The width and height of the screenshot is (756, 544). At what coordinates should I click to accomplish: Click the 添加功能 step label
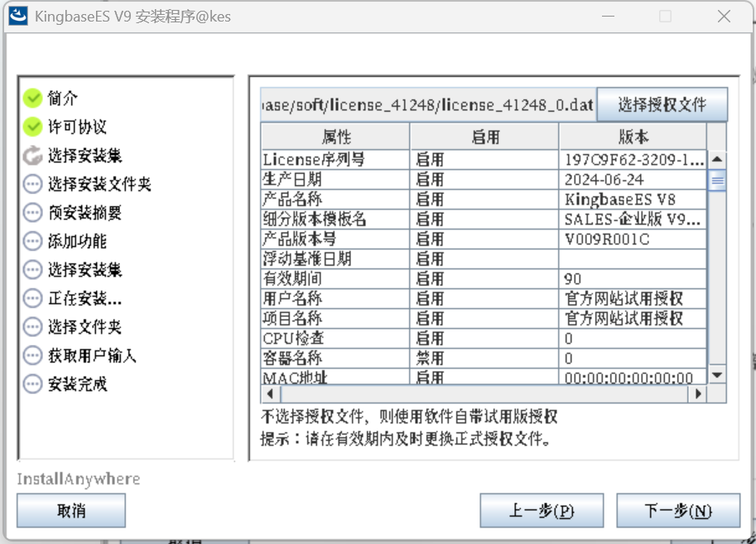77,241
